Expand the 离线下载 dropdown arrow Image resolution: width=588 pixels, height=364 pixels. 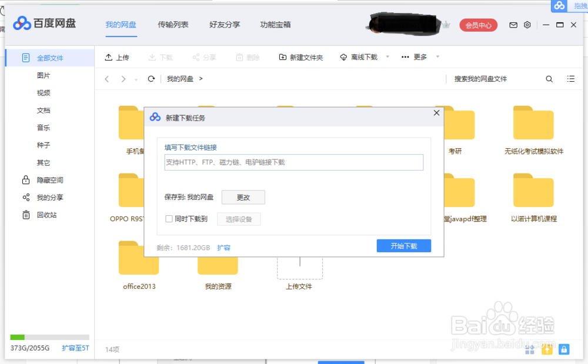tap(386, 57)
